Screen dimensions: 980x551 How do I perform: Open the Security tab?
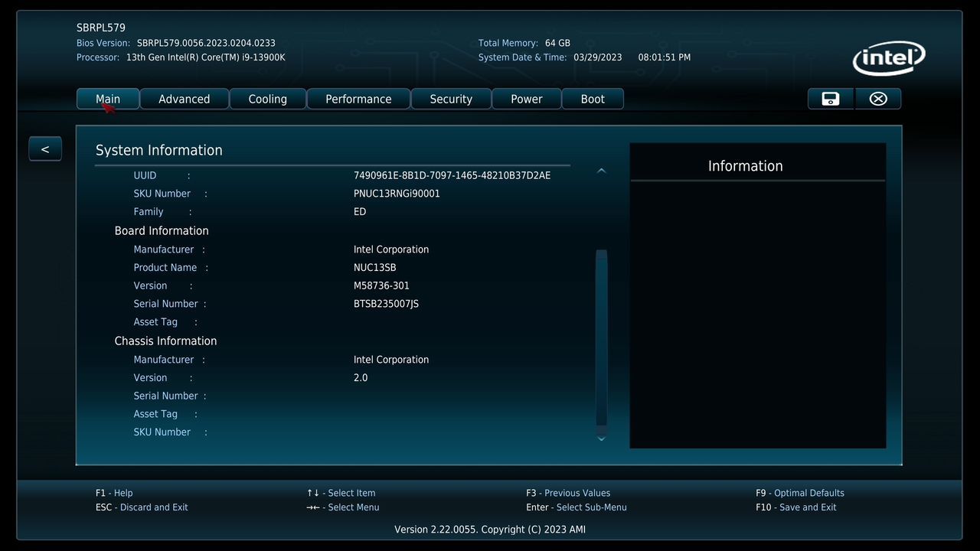click(450, 98)
